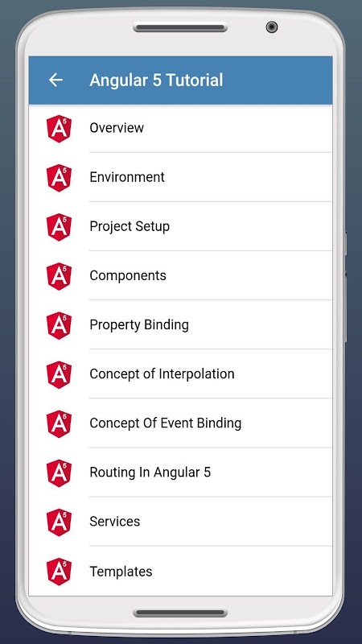Click the Angular icon beside Templates
Viewport: 362px width, 644px height.
click(59, 572)
